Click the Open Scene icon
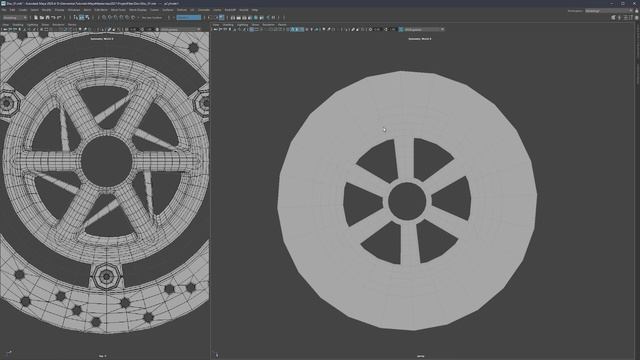This screenshot has width=640, height=360. pos(42,18)
